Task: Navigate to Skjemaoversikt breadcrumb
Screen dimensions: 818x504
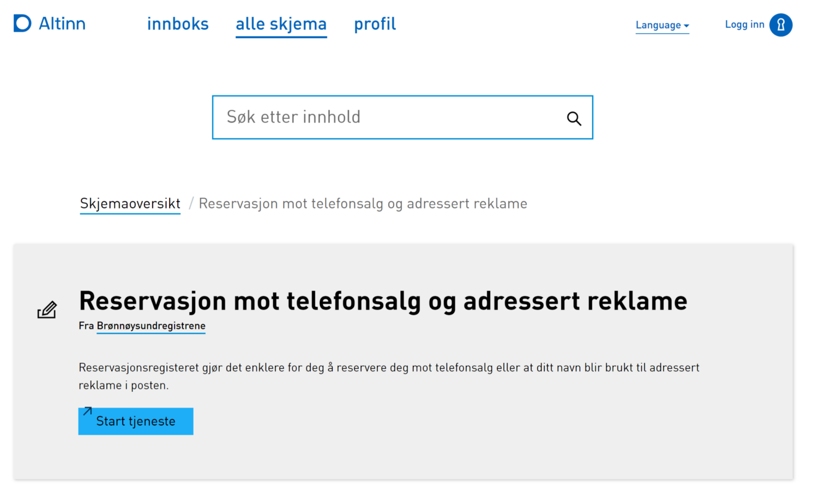Action: tap(130, 204)
